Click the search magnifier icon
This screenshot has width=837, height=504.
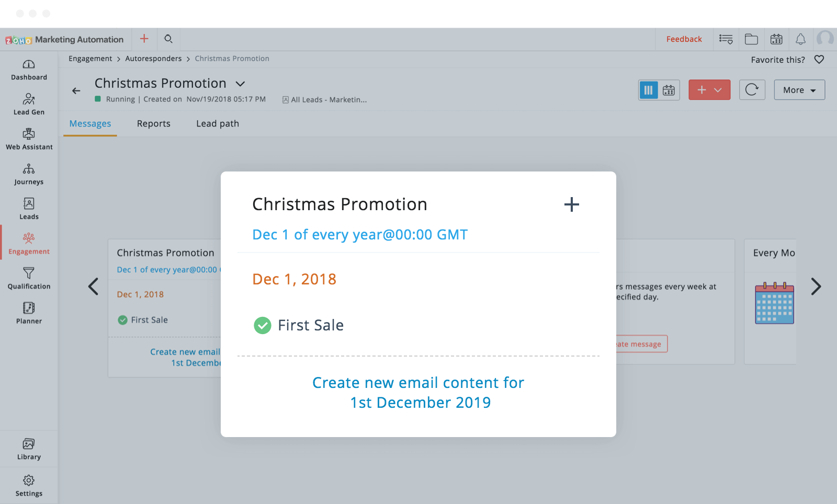pos(168,39)
